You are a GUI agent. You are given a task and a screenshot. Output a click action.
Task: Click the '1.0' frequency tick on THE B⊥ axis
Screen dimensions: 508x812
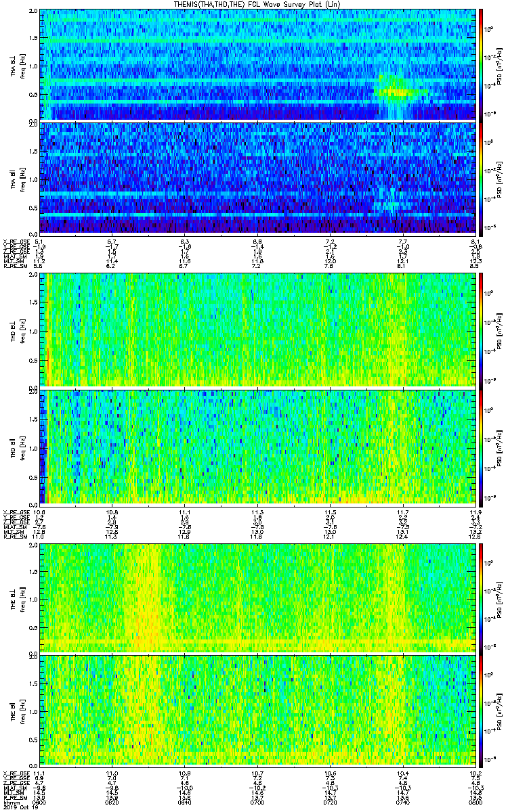point(33,598)
